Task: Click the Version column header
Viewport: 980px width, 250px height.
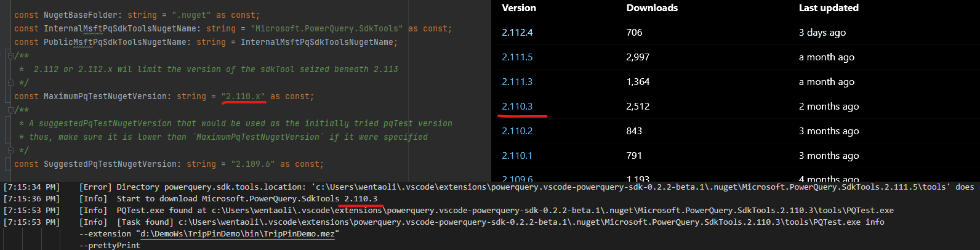Action: tap(519, 8)
